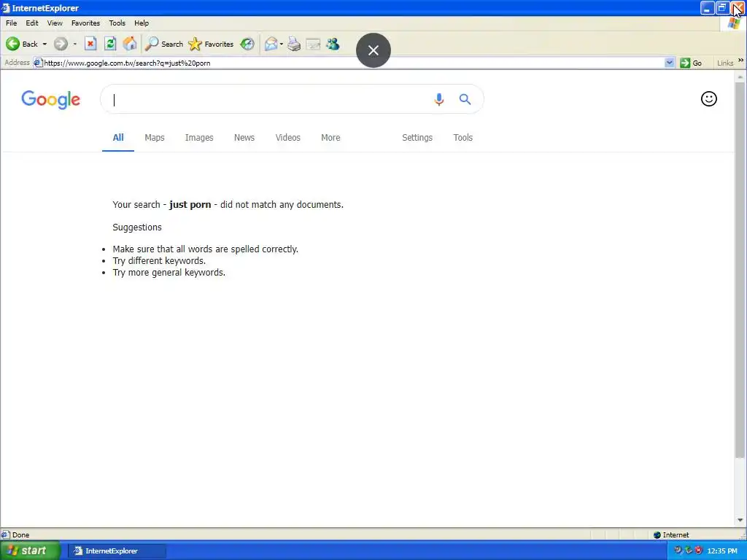747x560 pixels.
Task: Click the red shield security tray icon
Action: tap(699, 551)
